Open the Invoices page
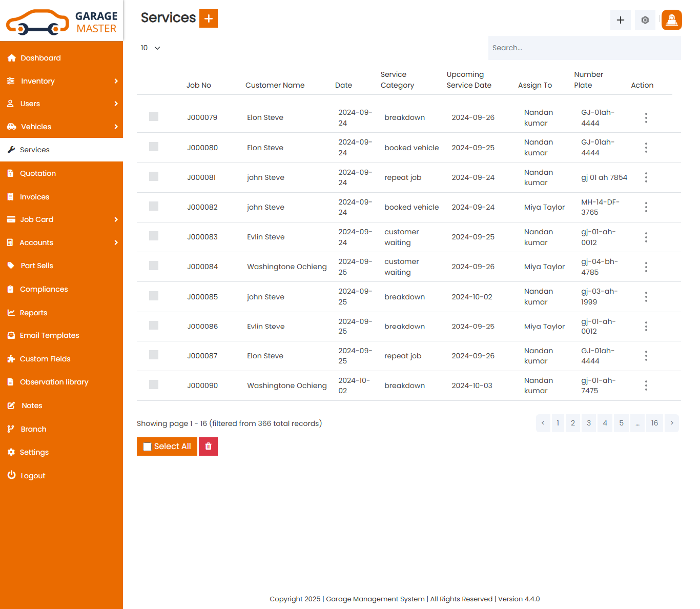 (35, 197)
